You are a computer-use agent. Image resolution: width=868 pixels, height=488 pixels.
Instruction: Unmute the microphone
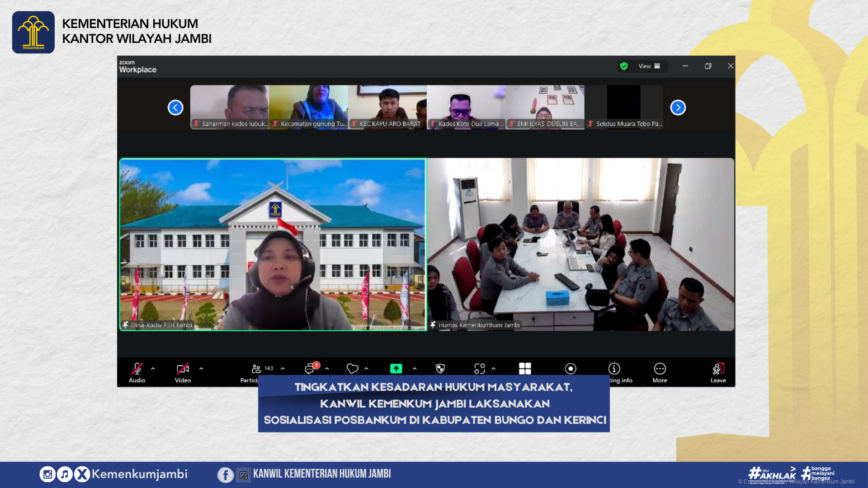tap(137, 368)
